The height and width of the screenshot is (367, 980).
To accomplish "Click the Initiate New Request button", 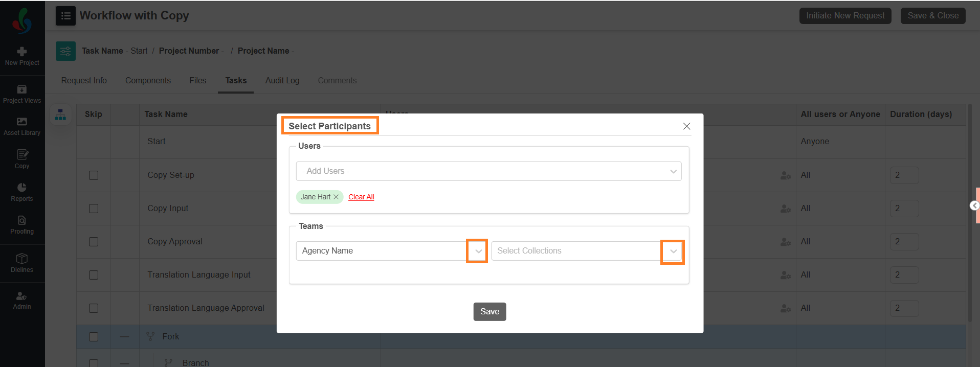I will tap(845, 16).
